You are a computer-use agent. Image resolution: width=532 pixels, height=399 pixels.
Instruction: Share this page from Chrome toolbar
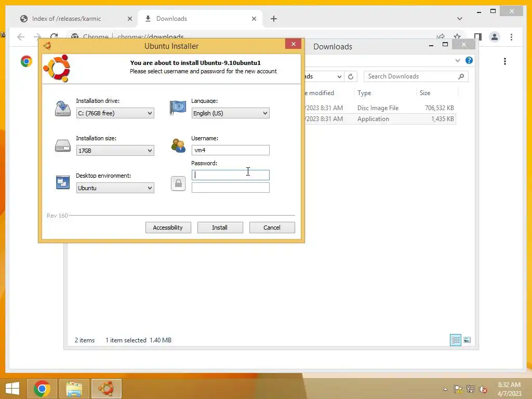(441, 36)
